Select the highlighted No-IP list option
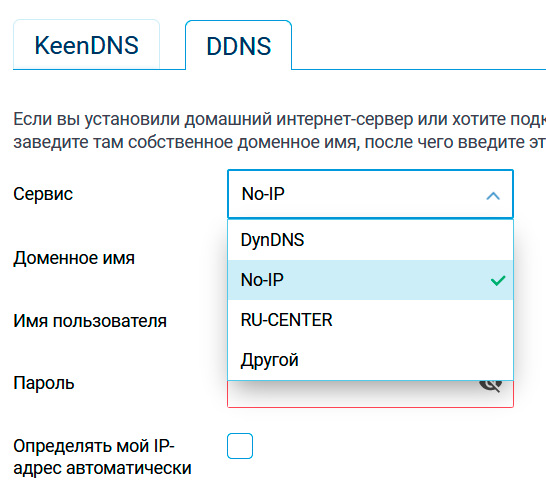Image resolution: width=546 pixels, height=493 pixels. point(370,280)
